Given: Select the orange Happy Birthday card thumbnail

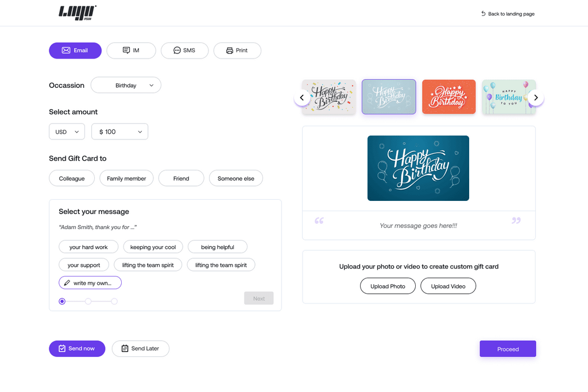Looking at the screenshot, I should coord(448,97).
